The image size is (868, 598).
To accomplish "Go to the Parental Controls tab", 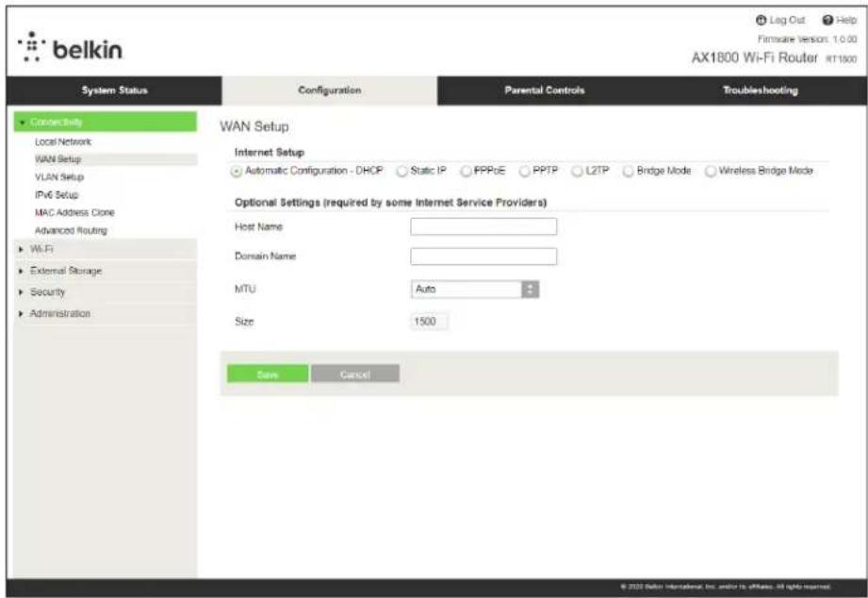I will [545, 91].
